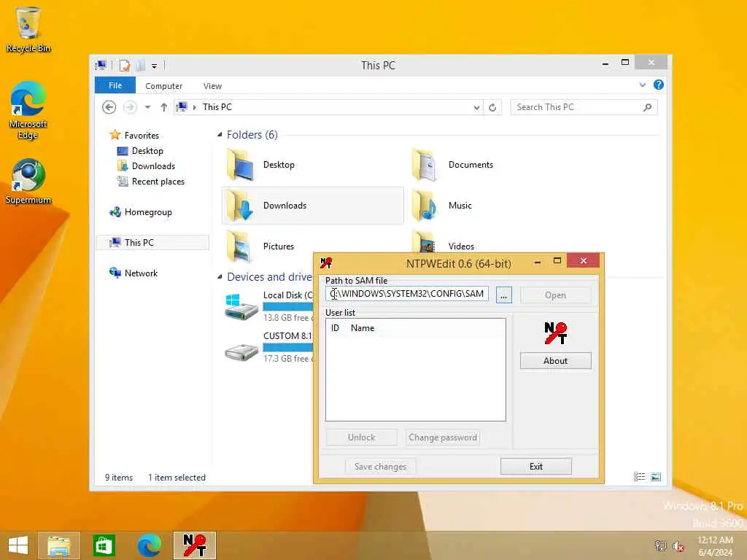Select Homegroup in the navigation pane
Viewport: 747px width, 560px height.
pos(141,212)
